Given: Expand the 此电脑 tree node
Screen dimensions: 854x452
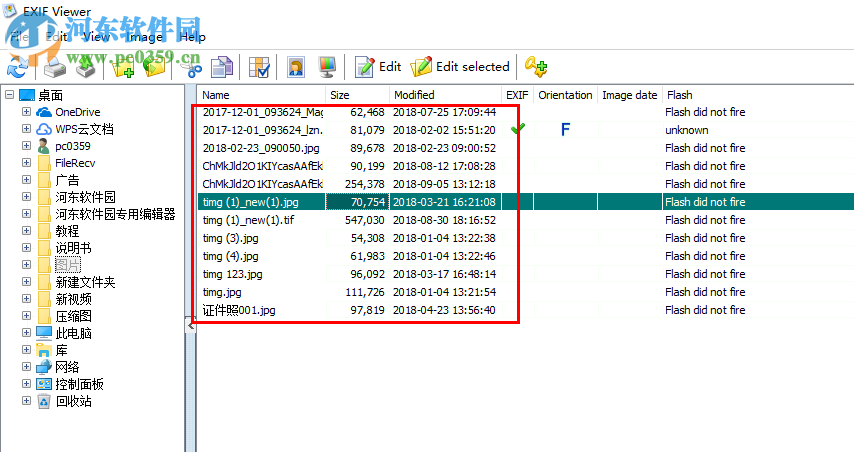Looking at the screenshot, I should (x=26, y=332).
